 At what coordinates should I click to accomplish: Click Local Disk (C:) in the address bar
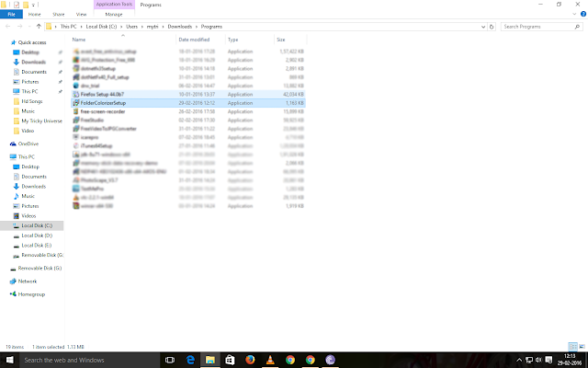pos(101,27)
